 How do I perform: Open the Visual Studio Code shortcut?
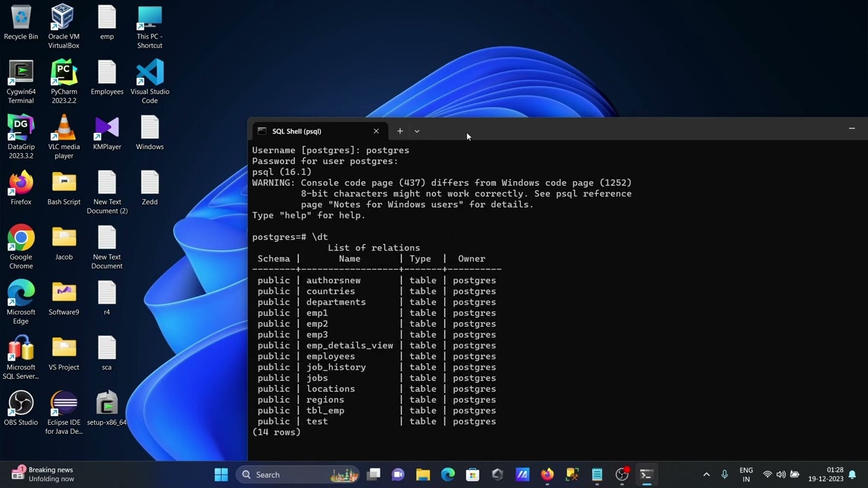coord(150,82)
